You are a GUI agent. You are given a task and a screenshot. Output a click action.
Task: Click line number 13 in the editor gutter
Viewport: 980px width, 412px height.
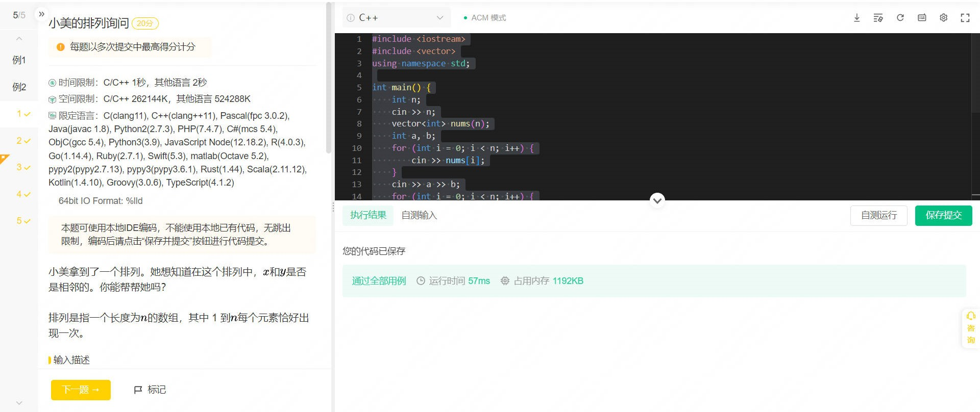tap(357, 185)
